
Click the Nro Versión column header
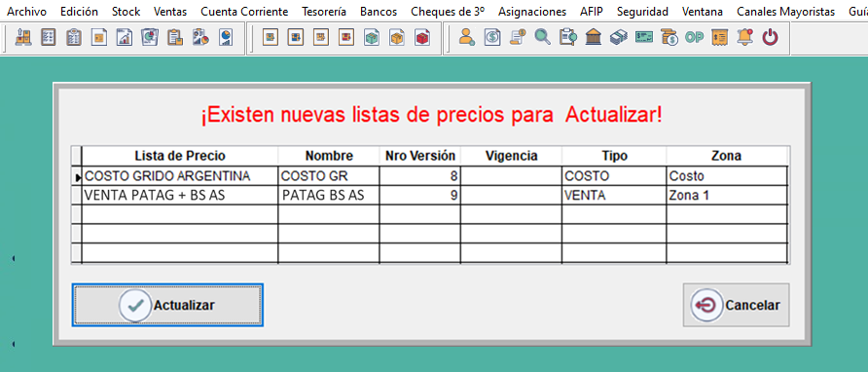click(420, 156)
